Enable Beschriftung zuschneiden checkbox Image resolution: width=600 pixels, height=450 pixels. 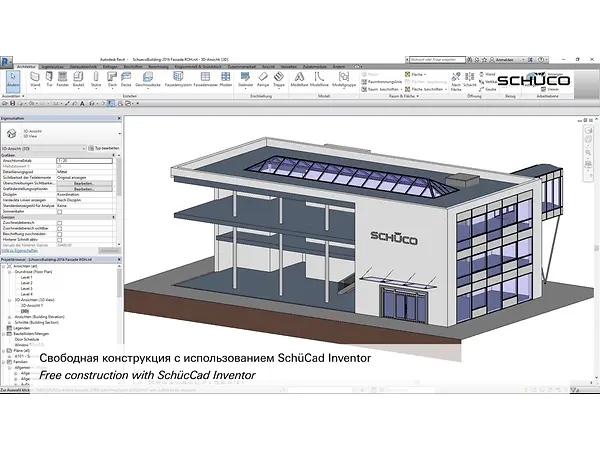coord(59,234)
